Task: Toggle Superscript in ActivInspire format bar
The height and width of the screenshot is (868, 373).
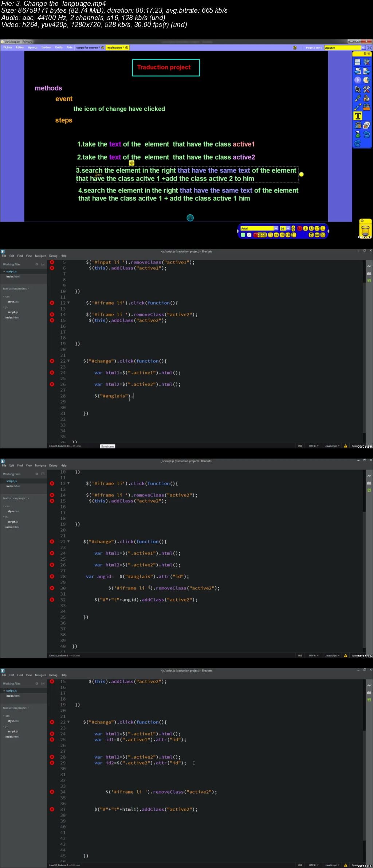Action: (x=317, y=229)
